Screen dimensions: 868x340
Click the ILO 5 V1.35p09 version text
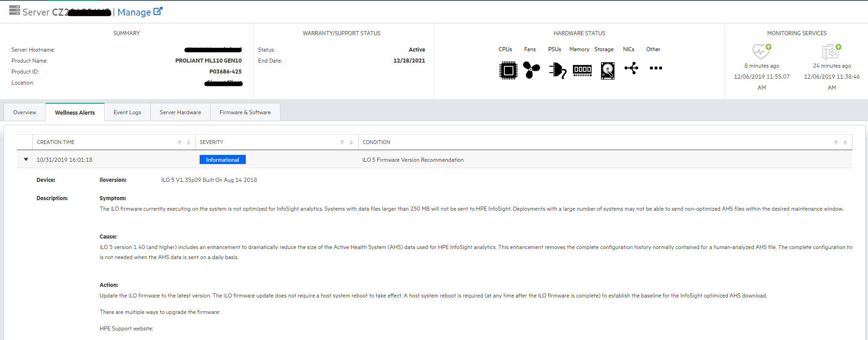[209, 180]
